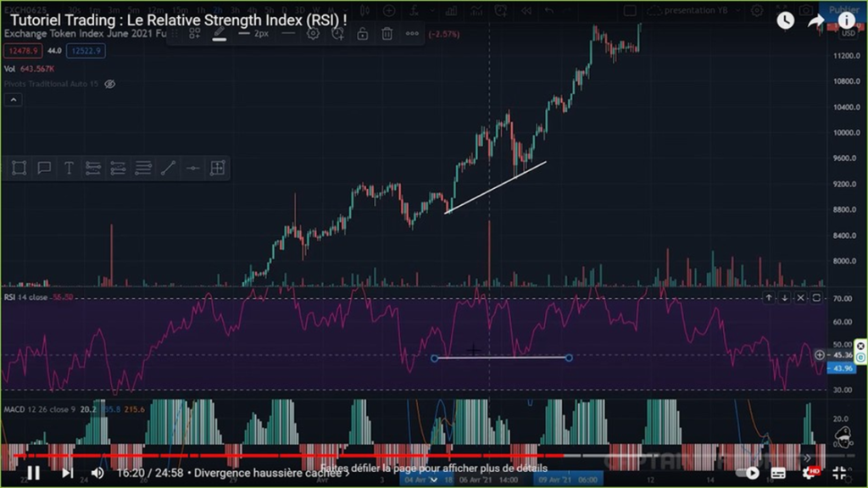Image resolution: width=868 pixels, height=488 pixels.
Task: Toggle subtitles on the video
Action: [x=778, y=473]
